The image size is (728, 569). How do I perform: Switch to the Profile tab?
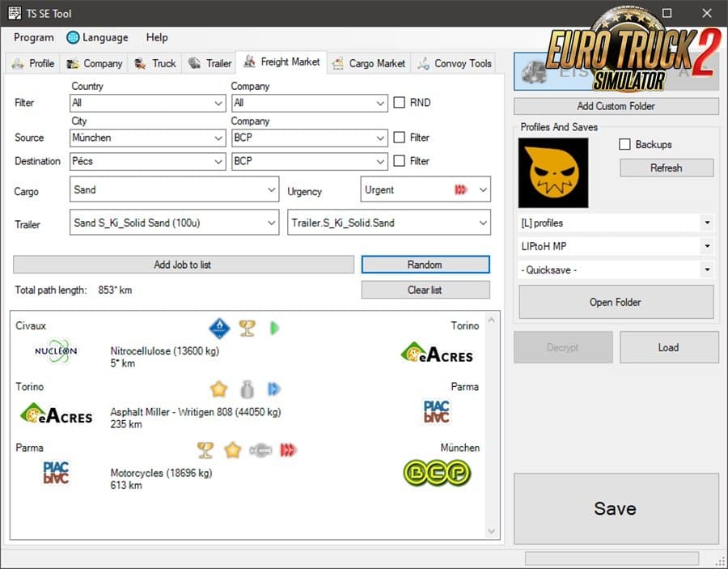click(x=33, y=64)
